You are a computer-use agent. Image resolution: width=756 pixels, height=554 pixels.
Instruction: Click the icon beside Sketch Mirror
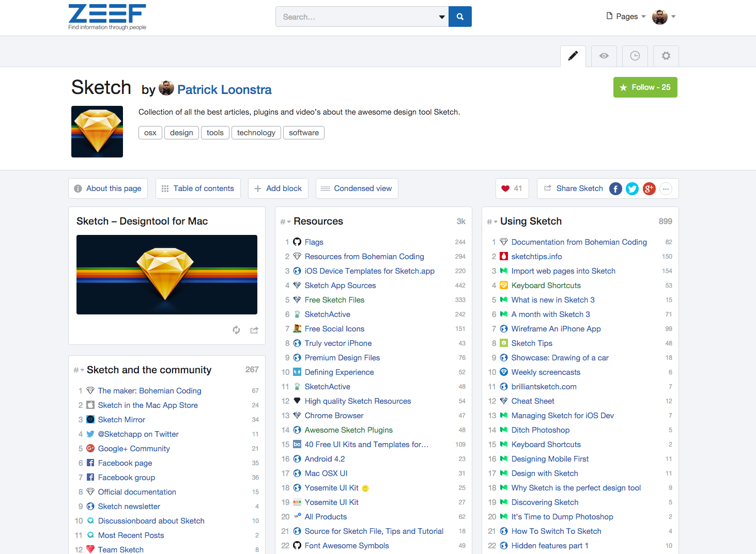coord(90,419)
